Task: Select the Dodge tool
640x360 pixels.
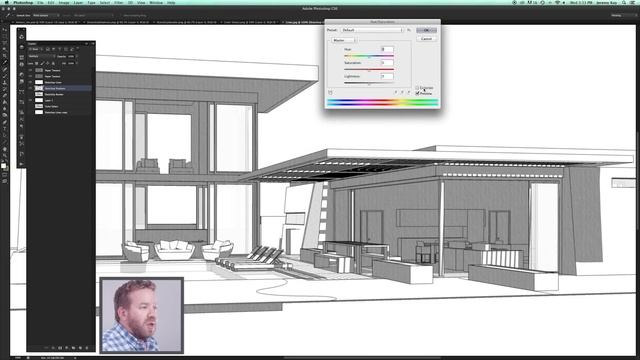Action: click(5, 115)
